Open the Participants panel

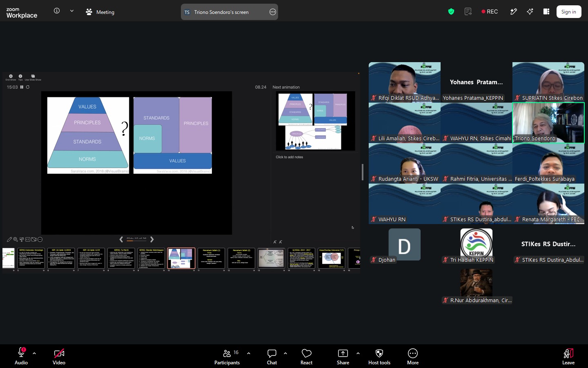227,356
